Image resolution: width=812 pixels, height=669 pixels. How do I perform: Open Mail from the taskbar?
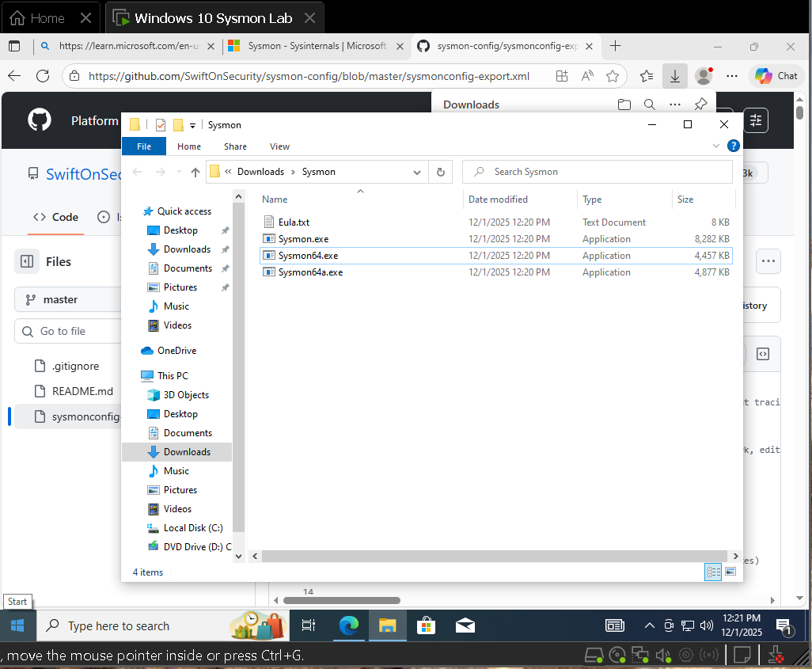coord(465,625)
